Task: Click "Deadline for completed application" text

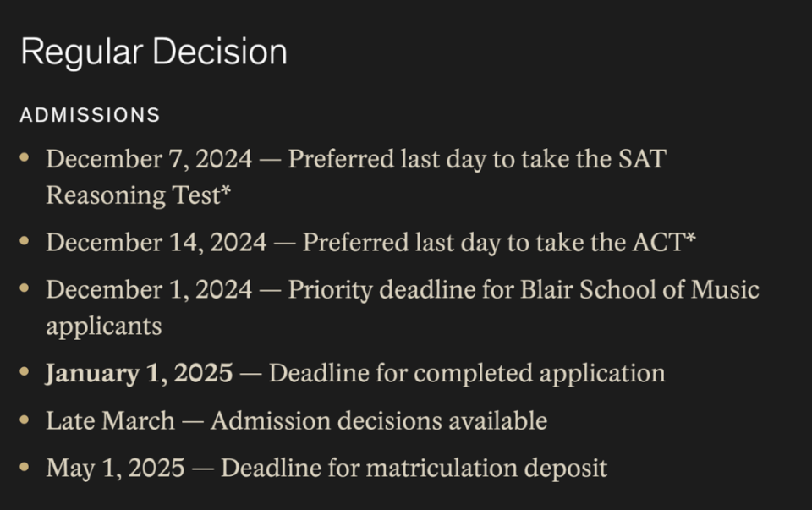Action: (x=467, y=373)
